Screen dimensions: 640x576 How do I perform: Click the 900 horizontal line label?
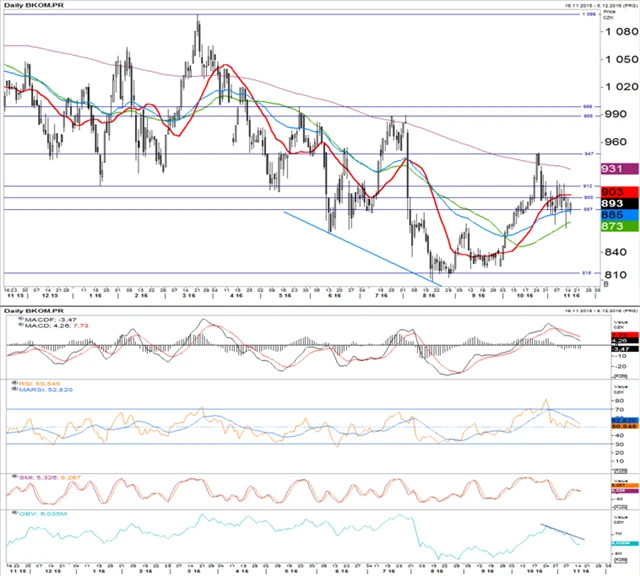588,198
